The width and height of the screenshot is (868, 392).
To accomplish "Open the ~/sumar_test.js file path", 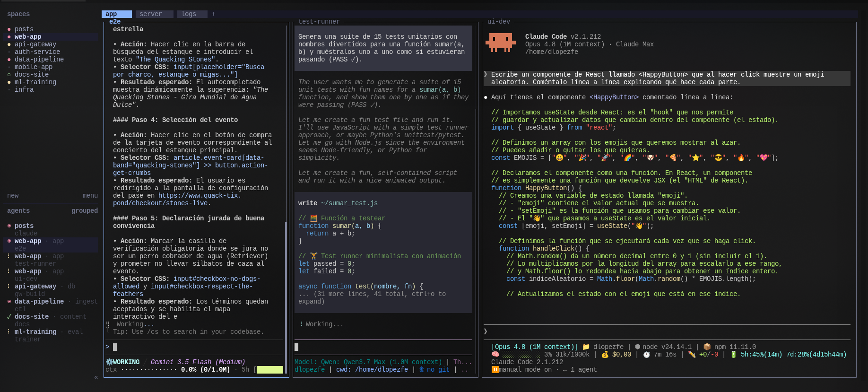I will tap(349, 203).
